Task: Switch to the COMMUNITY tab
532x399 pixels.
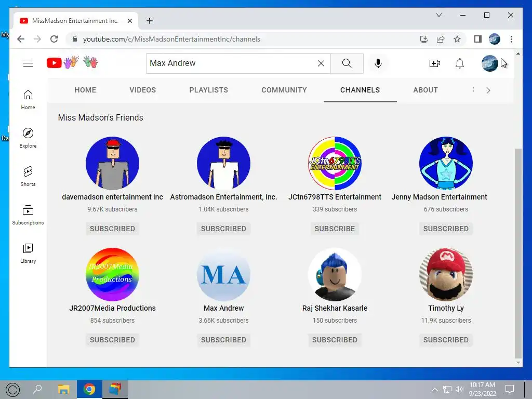Action: point(284,90)
